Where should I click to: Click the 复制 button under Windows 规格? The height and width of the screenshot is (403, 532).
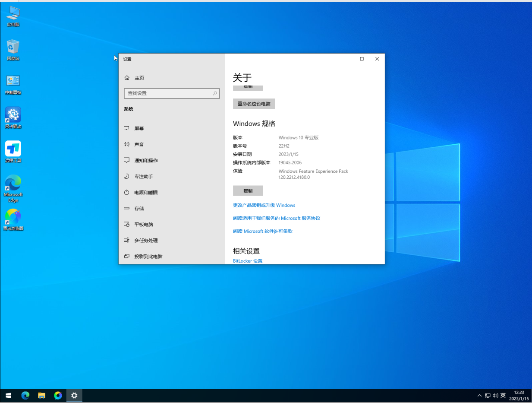248,190
